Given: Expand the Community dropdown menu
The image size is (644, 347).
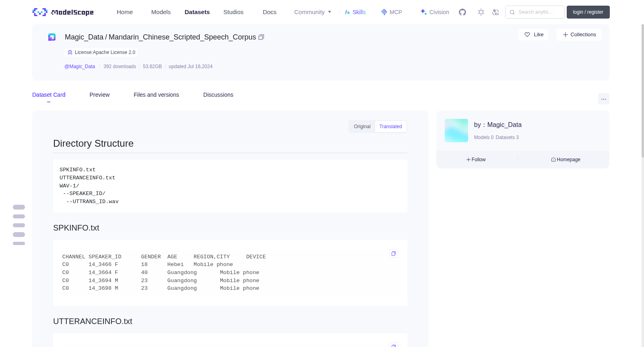Looking at the screenshot, I should pyautogui.click(x=313, y=12).
